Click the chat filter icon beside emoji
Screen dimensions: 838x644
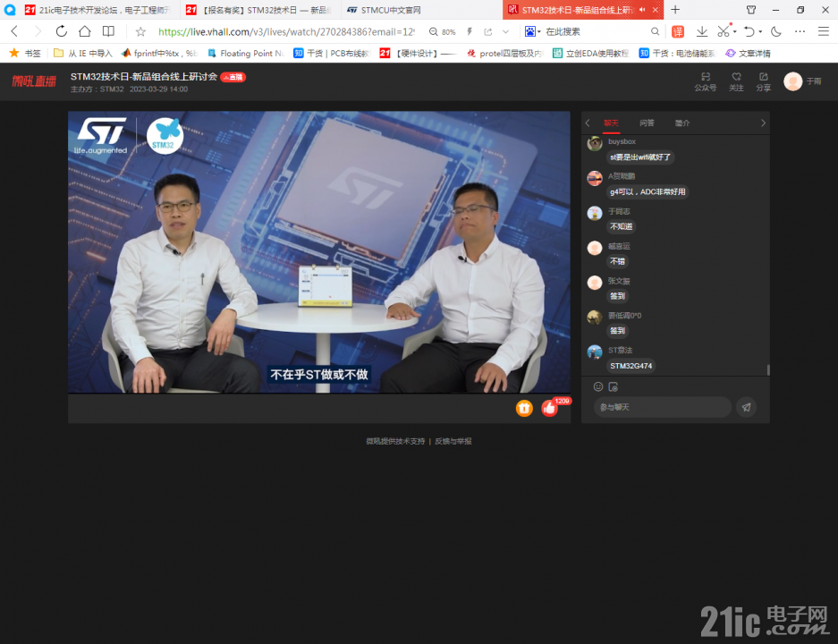pos(613,386)
